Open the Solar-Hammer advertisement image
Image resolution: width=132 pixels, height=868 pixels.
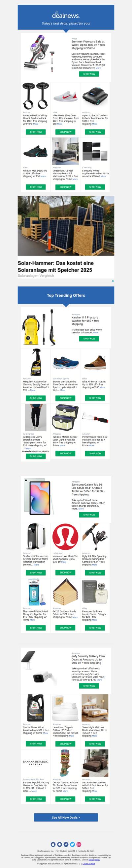[66, 226]
